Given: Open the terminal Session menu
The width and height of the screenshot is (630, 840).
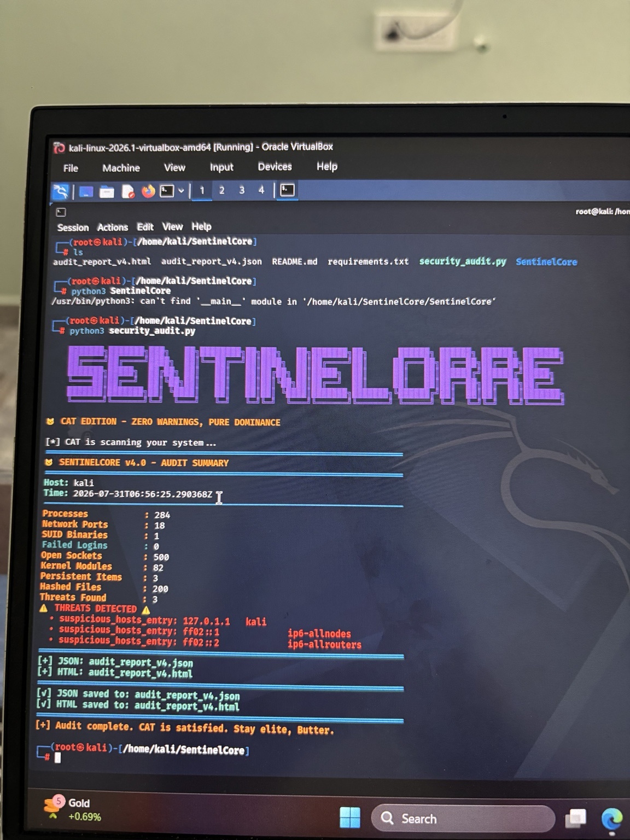Looking at the screenshot, I should [x=73, y=227].
